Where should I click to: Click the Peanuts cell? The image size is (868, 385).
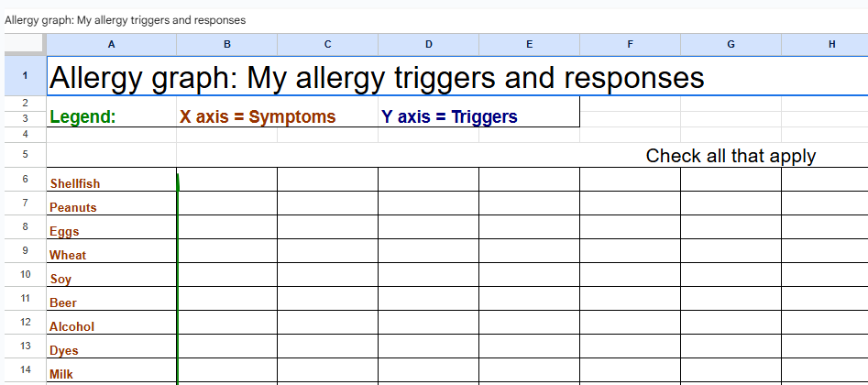pyautogui.click(x=73, y=207)
